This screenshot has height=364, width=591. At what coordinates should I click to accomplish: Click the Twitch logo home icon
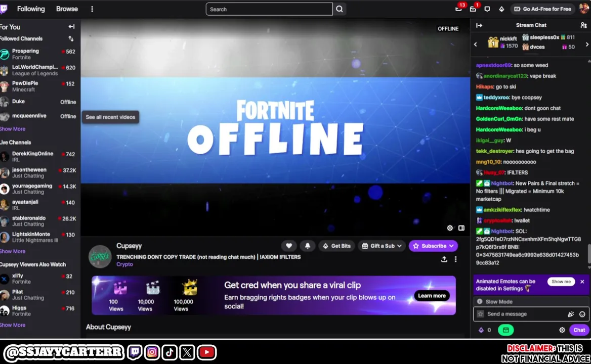click(x=4, y=9)
